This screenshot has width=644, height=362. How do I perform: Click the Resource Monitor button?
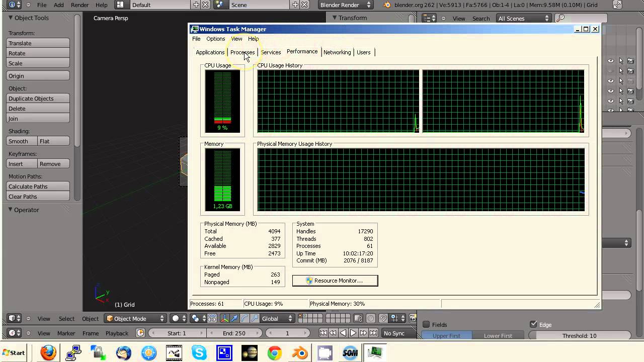[335, 281]
